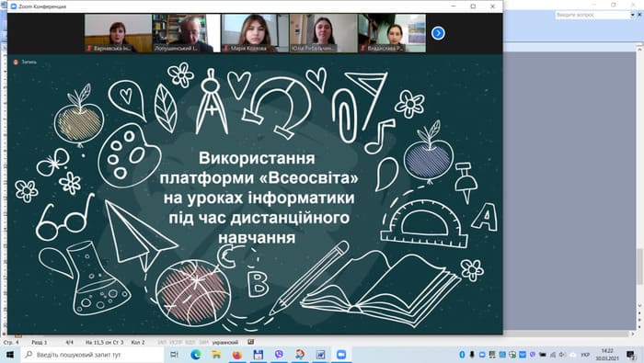This screenshot has height=363, width=644.
Task: Open the floppy-disk icon app on taskbar
Action: pos(258,355)
